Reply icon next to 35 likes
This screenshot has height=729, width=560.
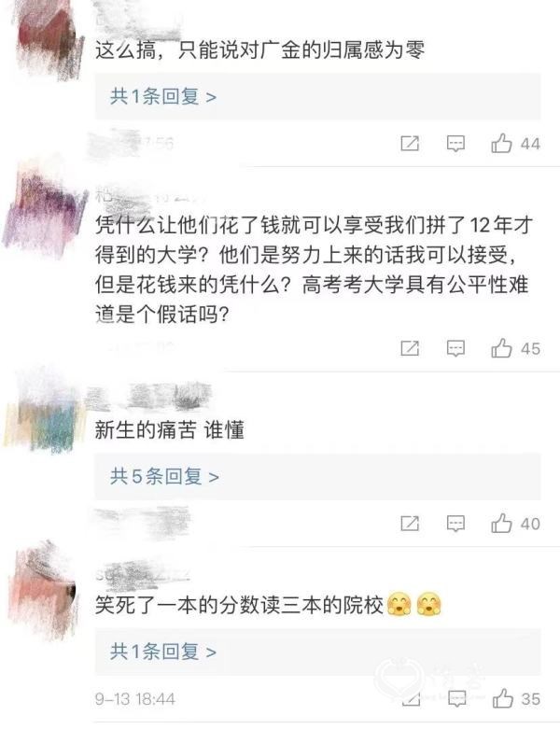[x=456, y=699]
